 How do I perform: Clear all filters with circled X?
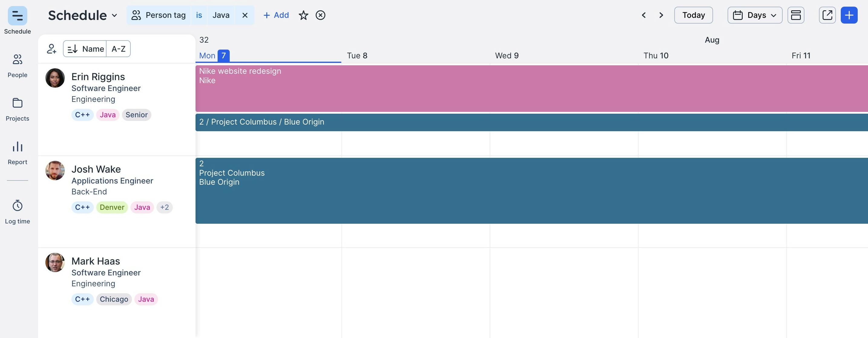tap(321, 15)
